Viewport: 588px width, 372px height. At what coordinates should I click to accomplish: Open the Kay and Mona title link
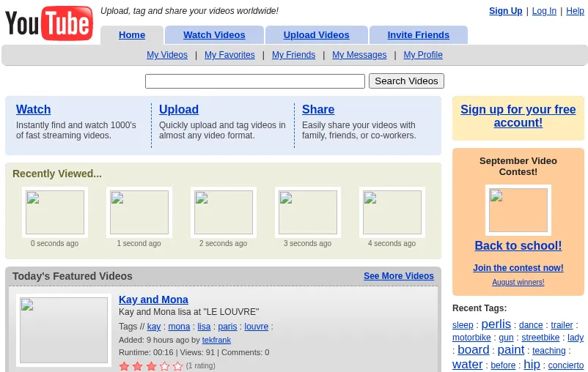153,300
